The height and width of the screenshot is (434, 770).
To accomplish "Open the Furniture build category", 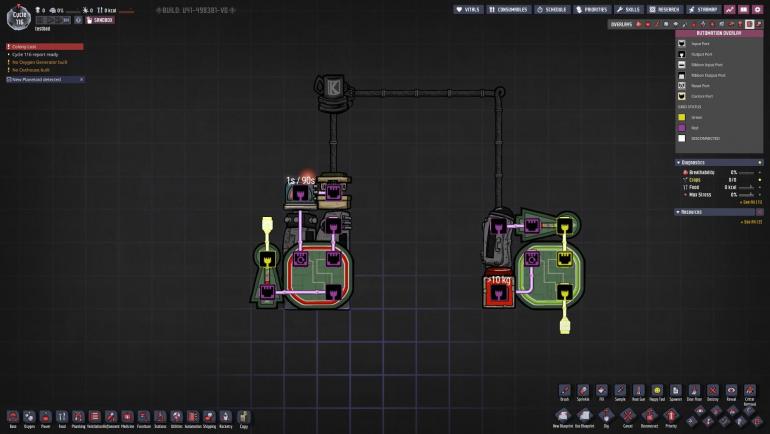I will pos(144,417).
